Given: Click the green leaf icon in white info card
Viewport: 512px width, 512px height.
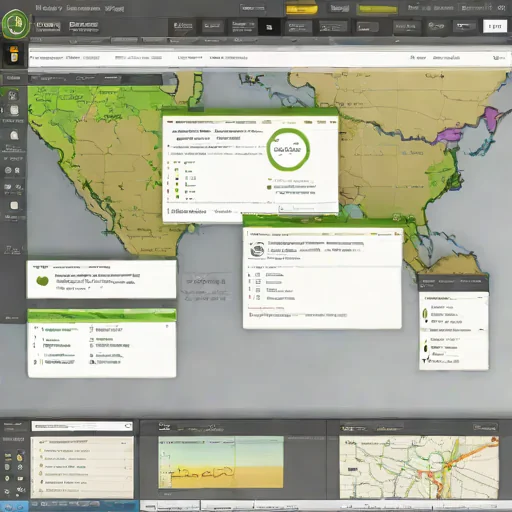Looking at the screenshot, I should 42,281.
